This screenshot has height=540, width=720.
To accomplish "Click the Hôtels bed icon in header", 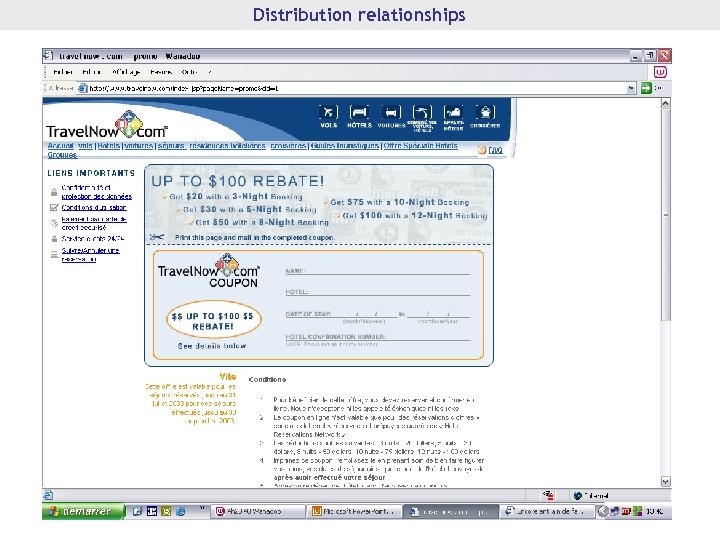I will [x=359, y=112].
